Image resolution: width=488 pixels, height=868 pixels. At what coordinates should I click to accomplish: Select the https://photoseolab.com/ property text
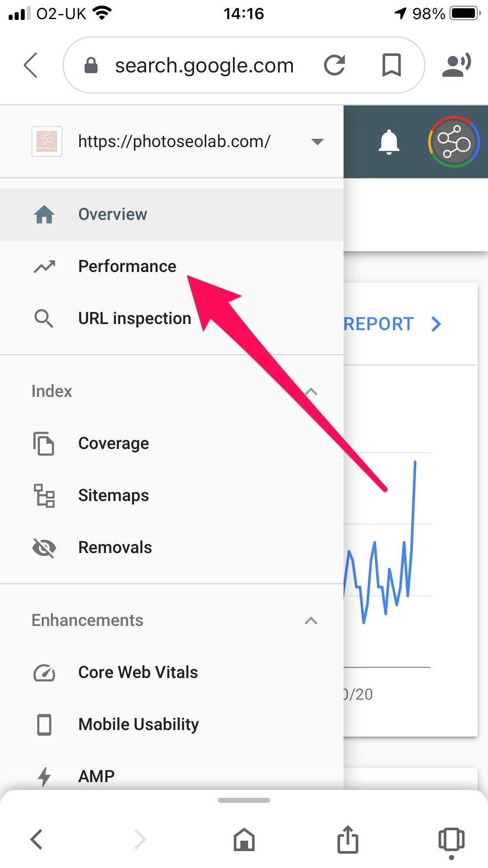point(174,141)
